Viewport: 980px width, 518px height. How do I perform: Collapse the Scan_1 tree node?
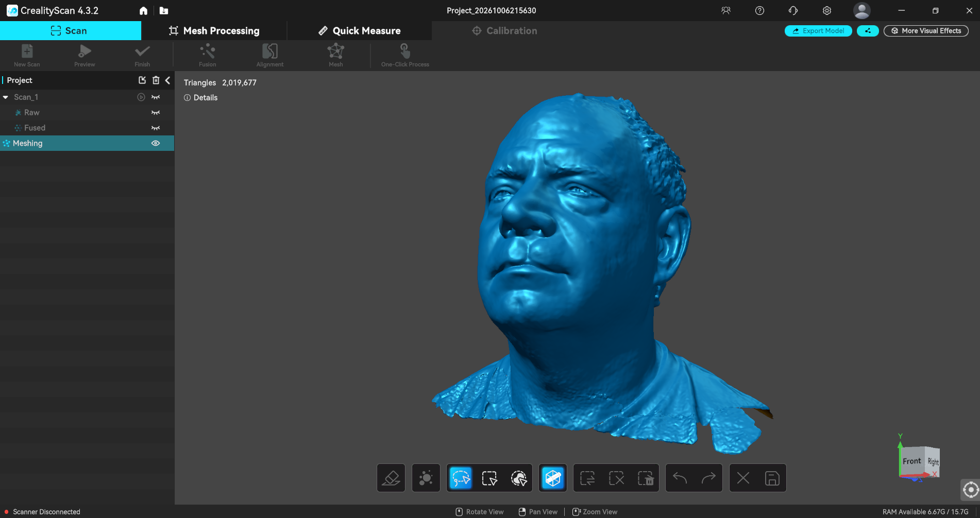[6, 97]
